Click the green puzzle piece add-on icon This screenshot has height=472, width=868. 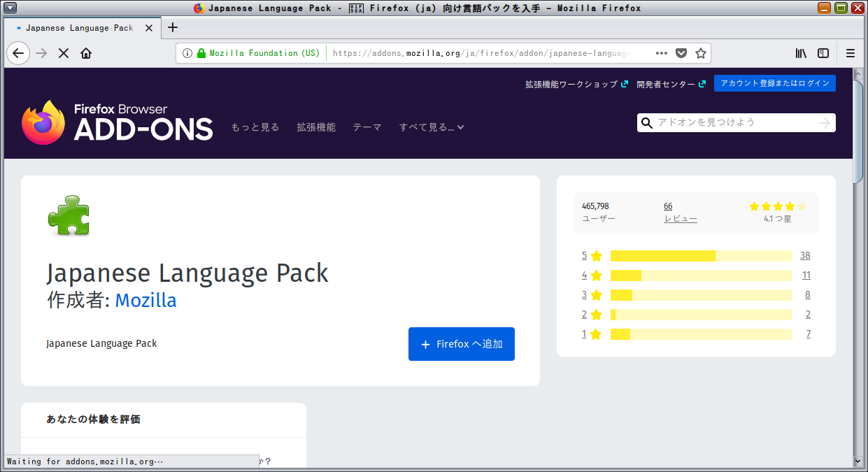click(x=69, y=215)
